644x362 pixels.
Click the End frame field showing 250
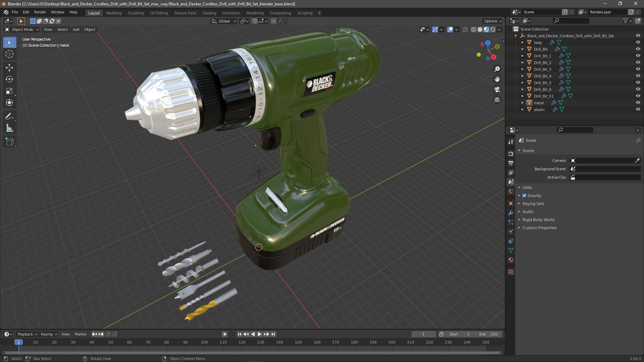pos(489,334)
